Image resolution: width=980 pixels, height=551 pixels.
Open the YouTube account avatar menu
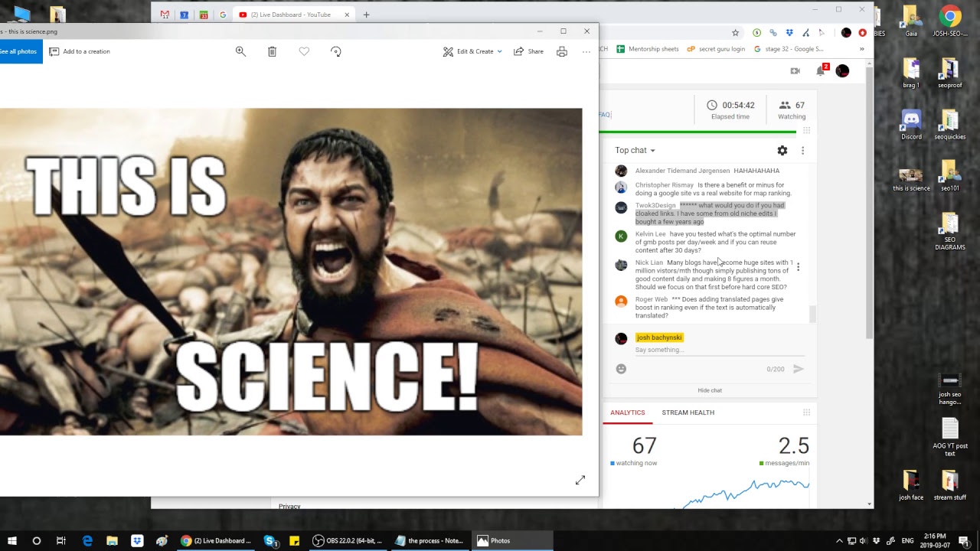pos(842,71)
